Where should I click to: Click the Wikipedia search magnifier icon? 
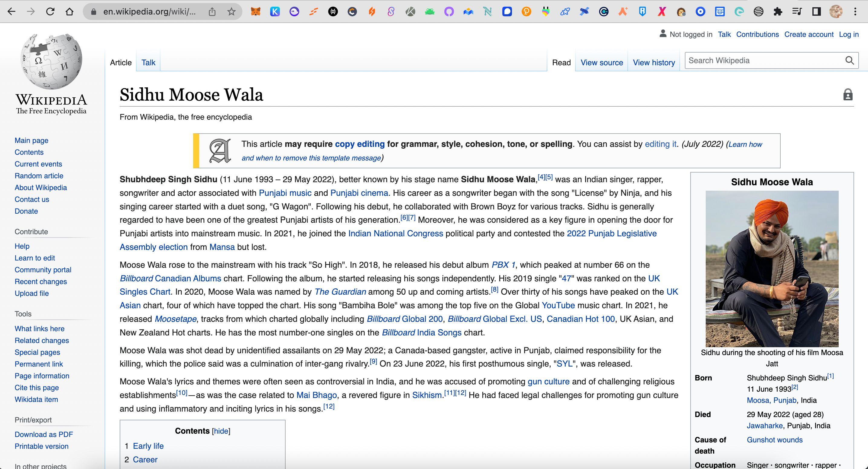[850, 60]
